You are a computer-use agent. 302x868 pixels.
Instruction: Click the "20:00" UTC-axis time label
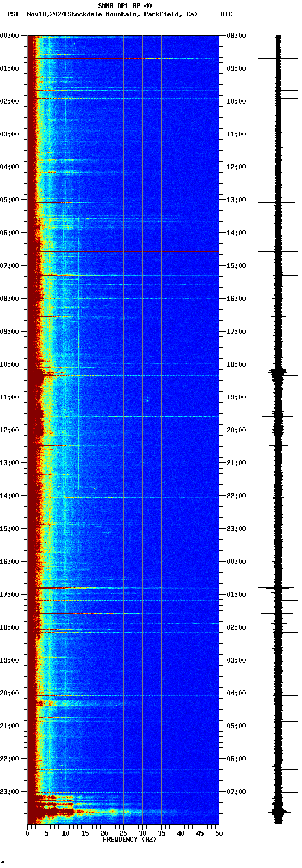click(236, 430)
